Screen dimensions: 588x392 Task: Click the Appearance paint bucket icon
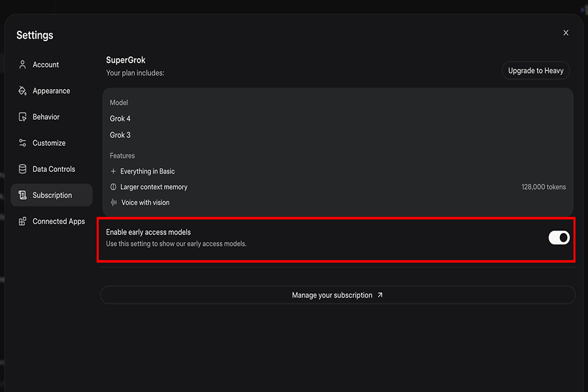coord(22,91)
